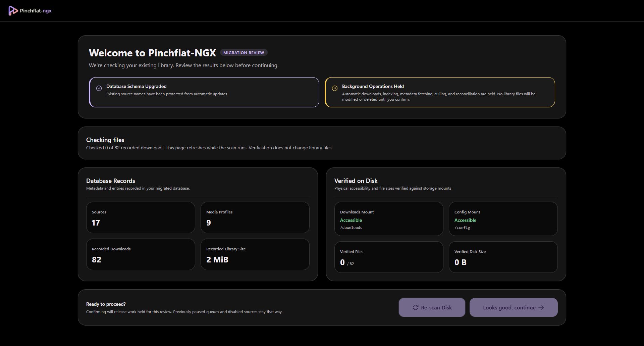This screenshot has width=644, height=346.
Task: Click the Recorded Library Size label
Action: [x=226, y=249]
